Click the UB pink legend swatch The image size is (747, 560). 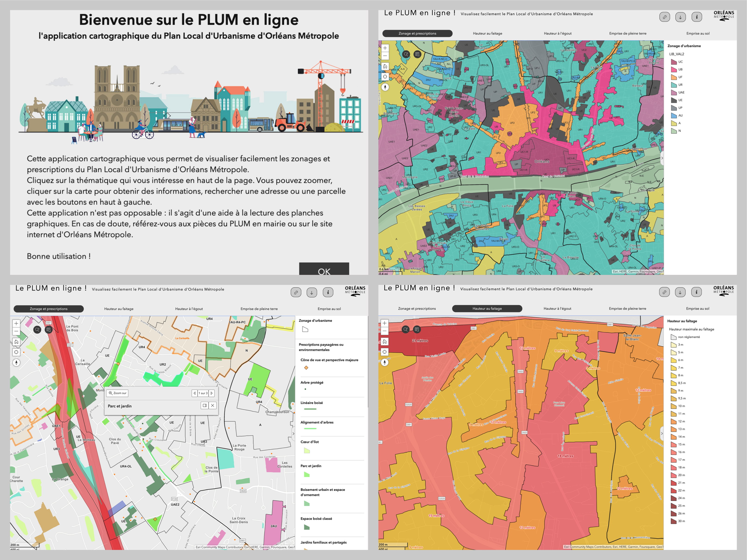tap(674, 70)
